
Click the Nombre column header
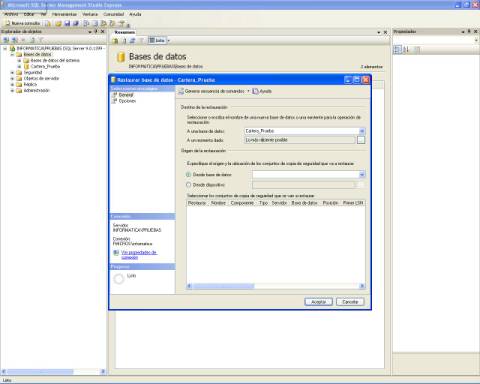click(x=218, y=203)
